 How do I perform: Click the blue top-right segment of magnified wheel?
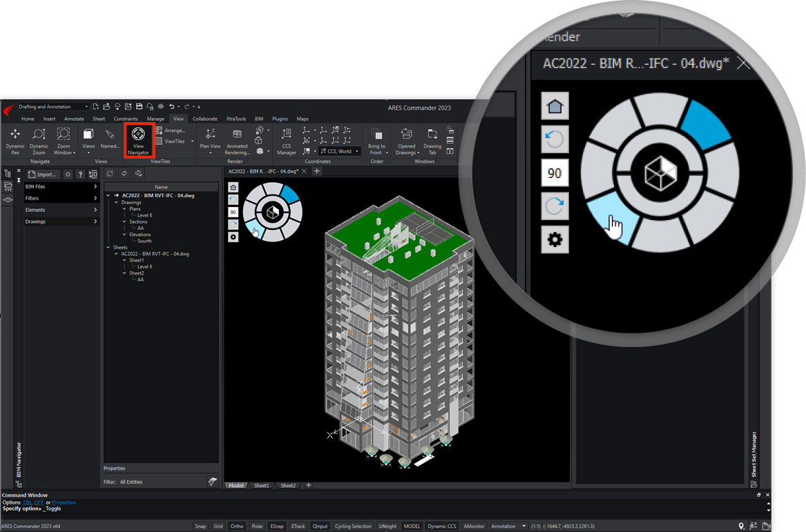[x=705, y=124]
